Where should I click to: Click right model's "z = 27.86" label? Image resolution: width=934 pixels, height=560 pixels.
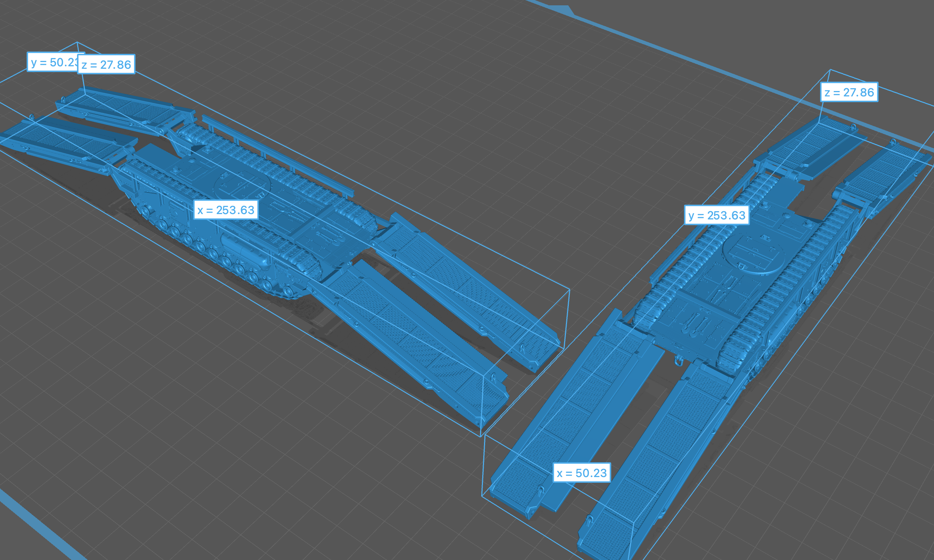point(849,93)
